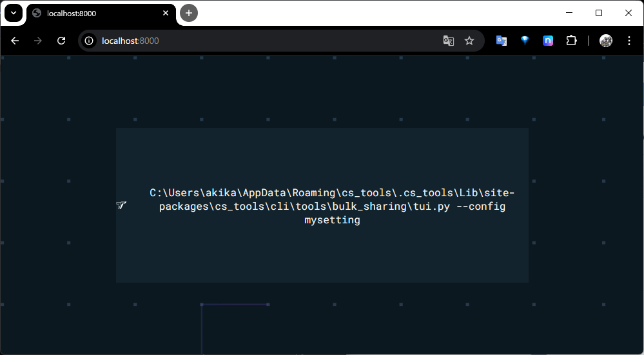Click the address bar showing localhost:8000
Viewport: 644px width, 355px height.
tap(258, 41)
